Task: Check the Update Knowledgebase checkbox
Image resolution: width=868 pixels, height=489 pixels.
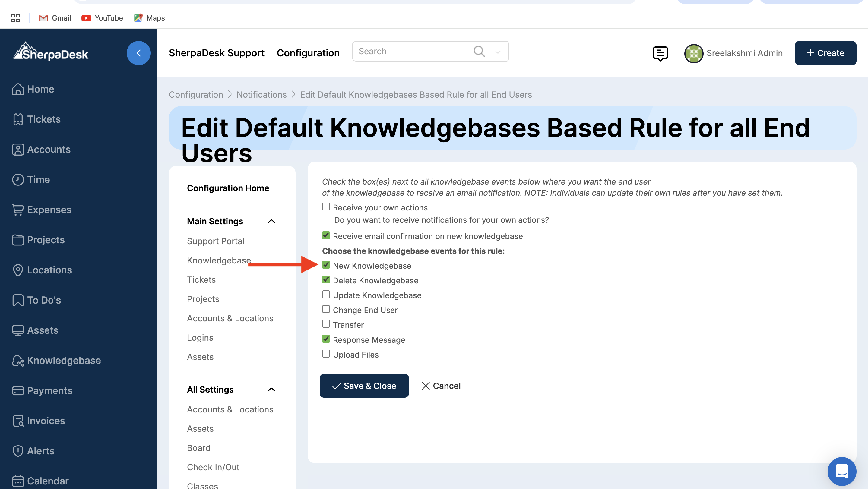Action: click(325, 294)
